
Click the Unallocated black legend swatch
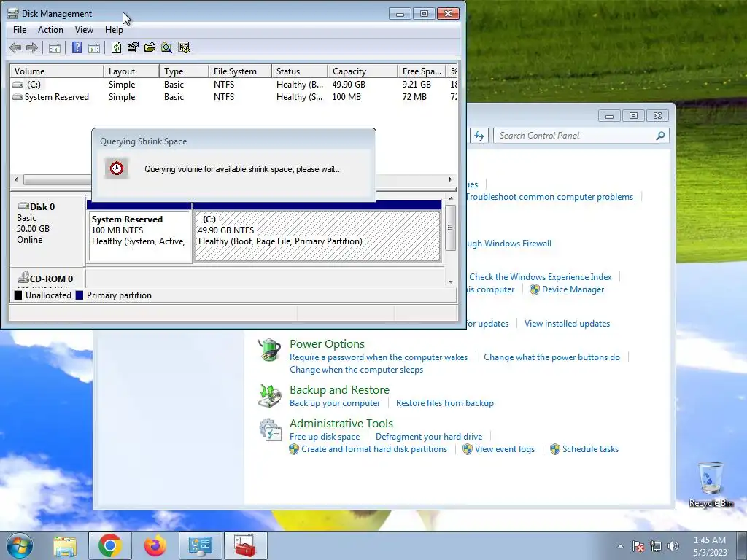tap(18, 295)
